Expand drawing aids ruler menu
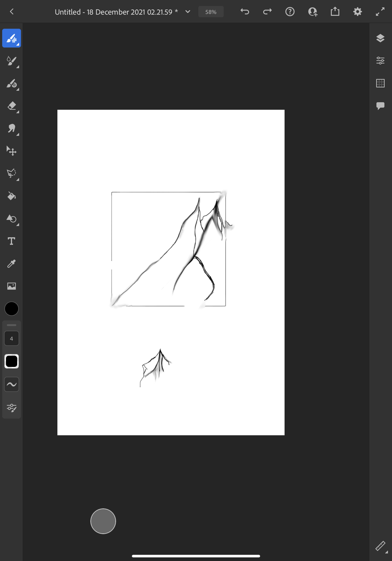 pyautogui.click(x=380, y=546)
